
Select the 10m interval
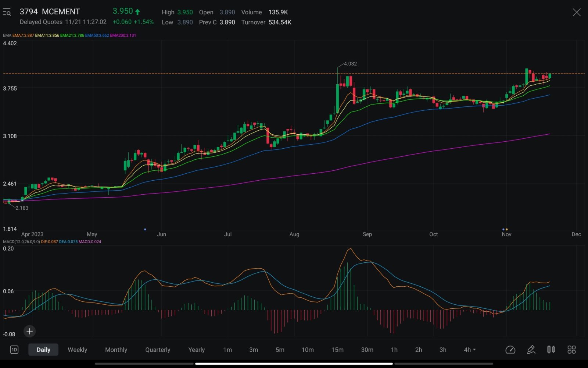[308, 350]
